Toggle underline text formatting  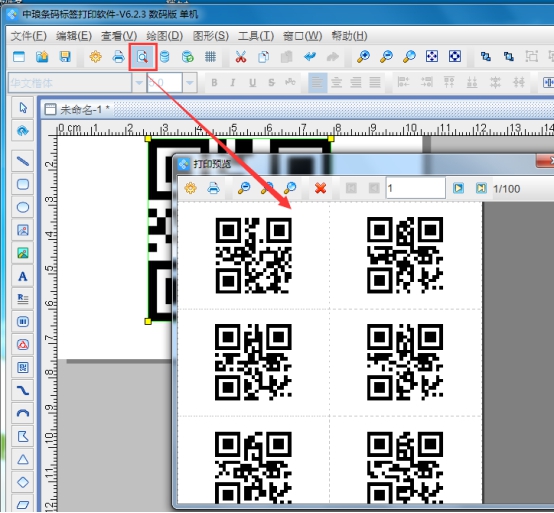coord(252,83)
